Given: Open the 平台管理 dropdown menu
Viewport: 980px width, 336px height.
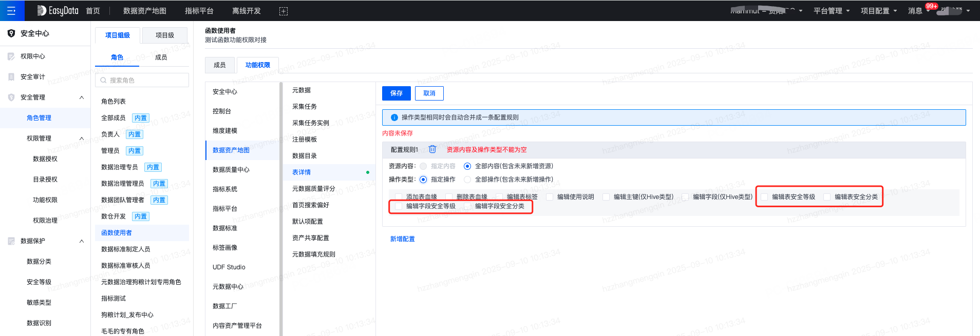Looking at the screenshot, I should (x=831, y=11).
